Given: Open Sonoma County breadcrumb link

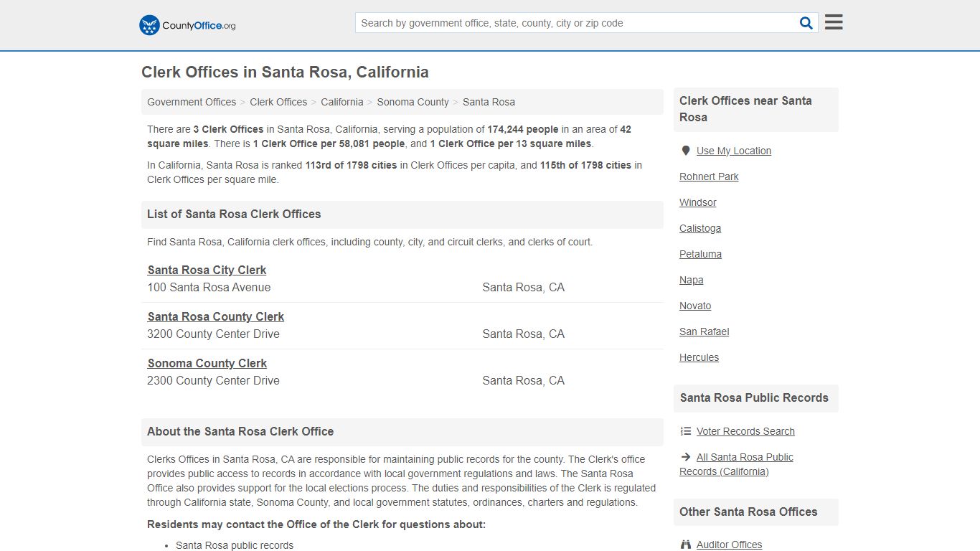Looking at the screenshot, I should pos(413,102).
